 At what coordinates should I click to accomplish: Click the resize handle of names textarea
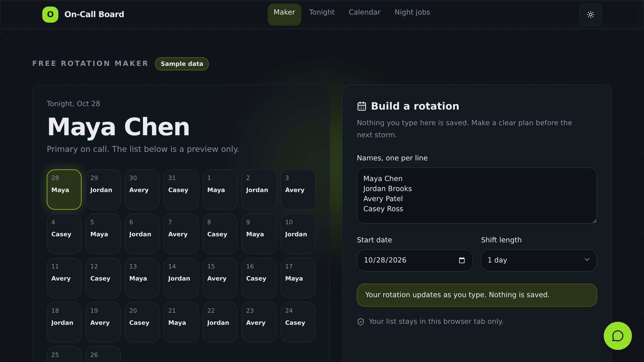click(594, 221)
